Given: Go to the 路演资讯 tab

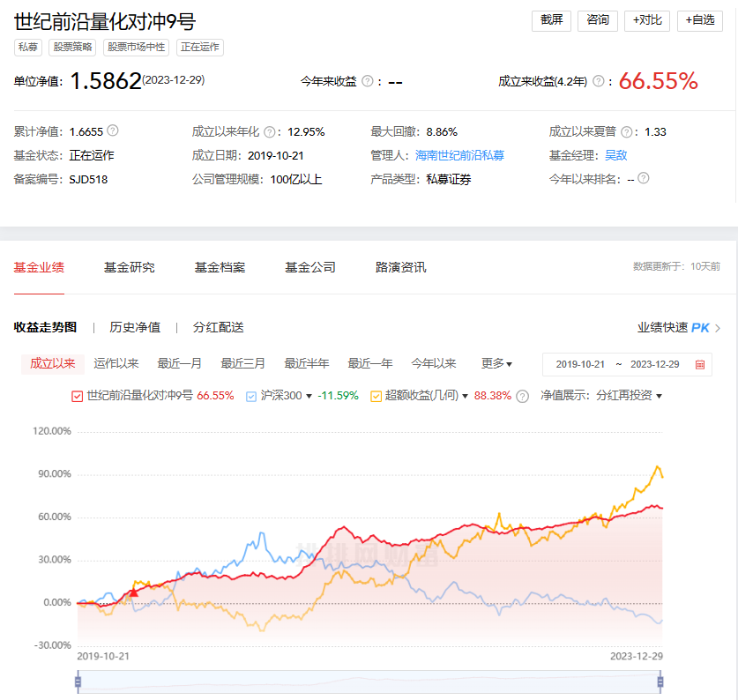Looking at the screenshot, I should click(400, 267).
